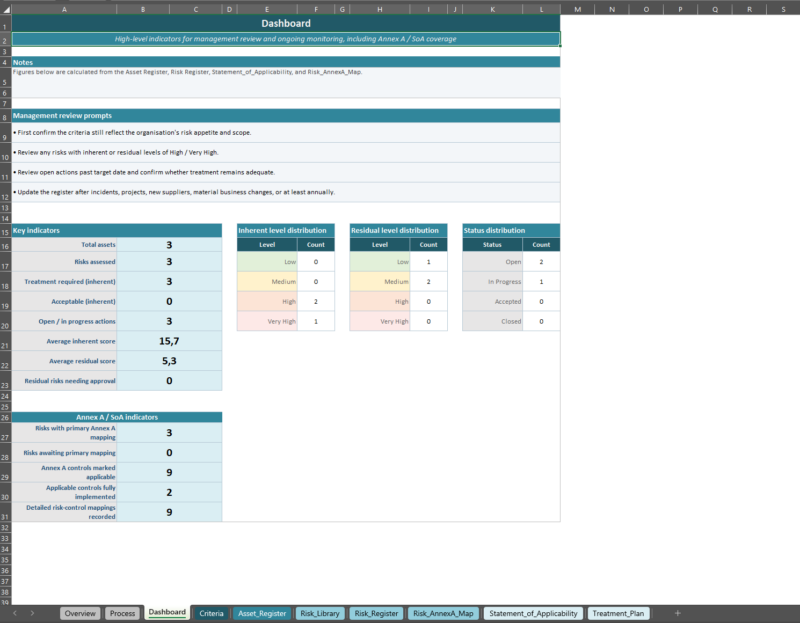
Task: Click the Residual risks needing approval label
Action: click(64, 381)
